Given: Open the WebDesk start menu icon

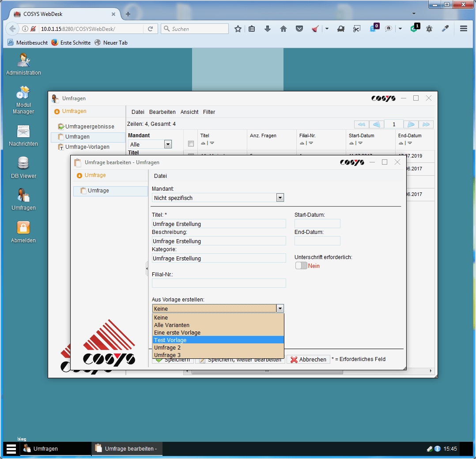Looking at the screenshot, I should click(x=11, y=449).
